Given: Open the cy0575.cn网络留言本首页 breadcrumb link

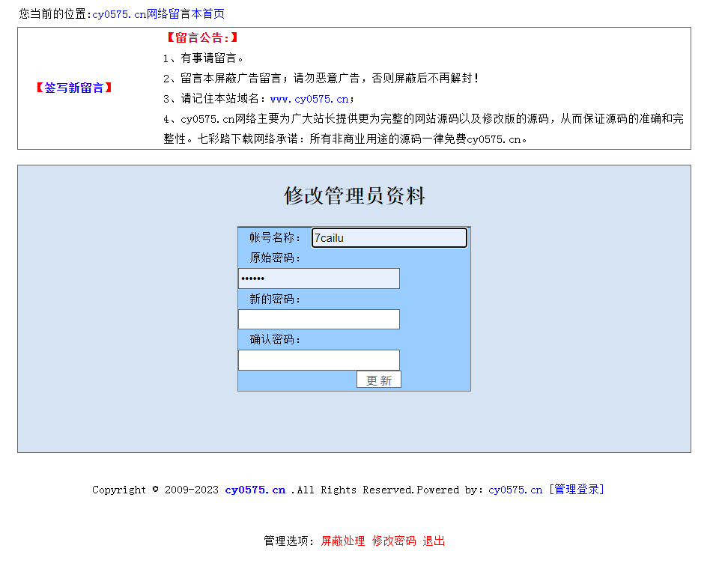Looking at the screenshot, I should pos(158,14).
